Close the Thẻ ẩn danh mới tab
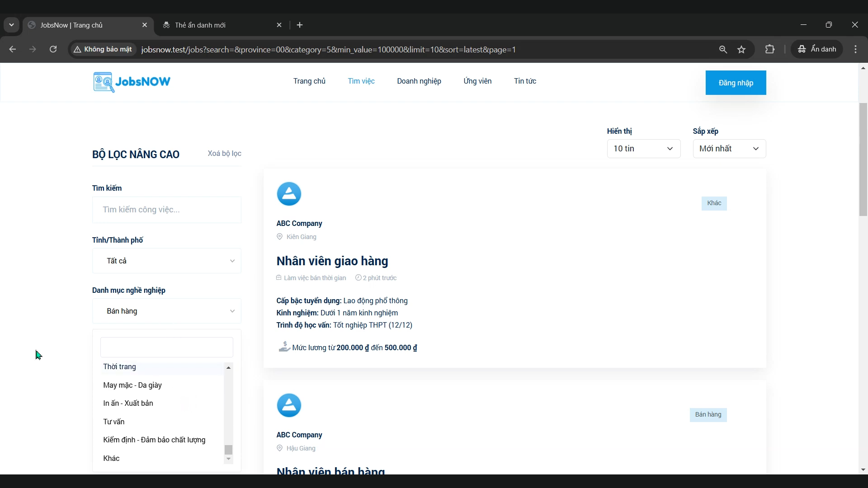Screen dimensions: 868x488 (x=279, y=25)
